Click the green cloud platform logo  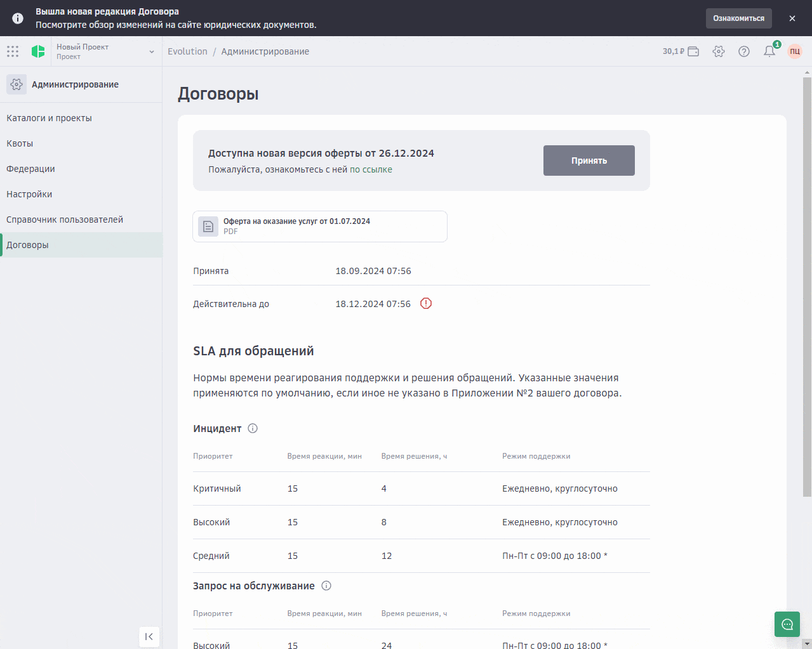38,51
